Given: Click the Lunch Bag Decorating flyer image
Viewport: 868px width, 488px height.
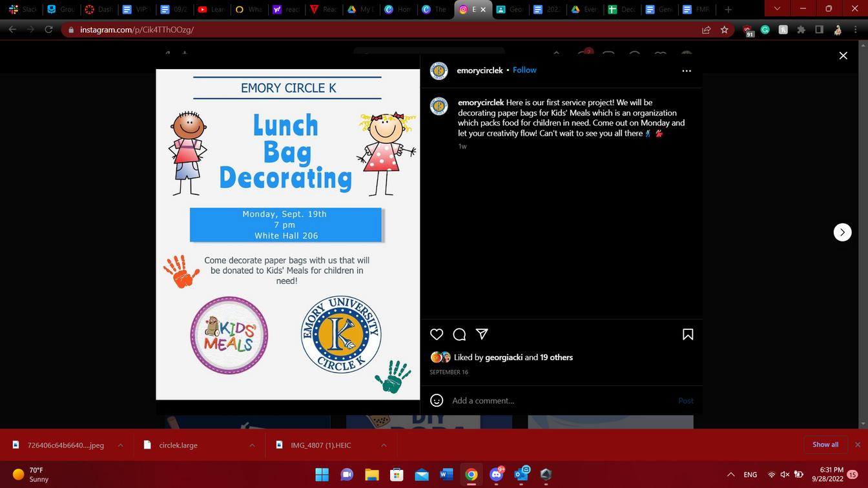Looking at the screenshot, I should 288,234.
